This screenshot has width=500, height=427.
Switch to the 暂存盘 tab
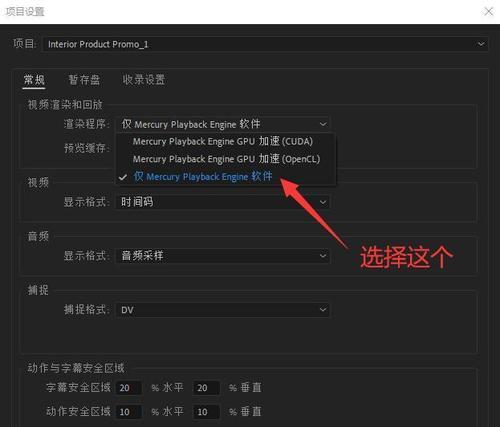coord(84,80)
